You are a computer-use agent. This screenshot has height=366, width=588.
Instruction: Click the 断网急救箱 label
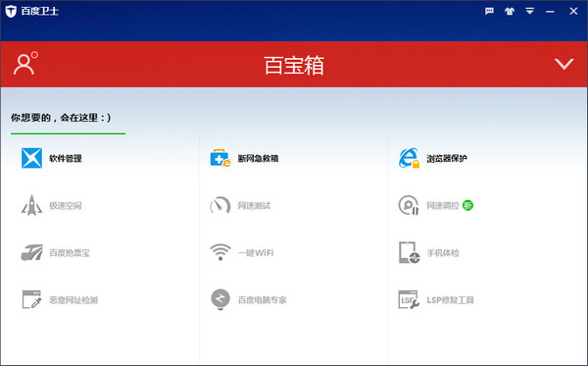point(258,158)
